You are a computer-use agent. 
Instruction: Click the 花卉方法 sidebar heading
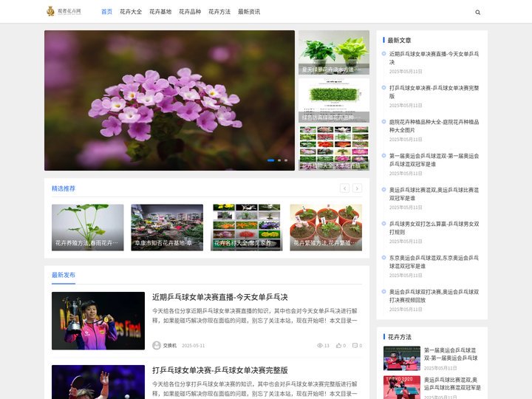(399, 337)
